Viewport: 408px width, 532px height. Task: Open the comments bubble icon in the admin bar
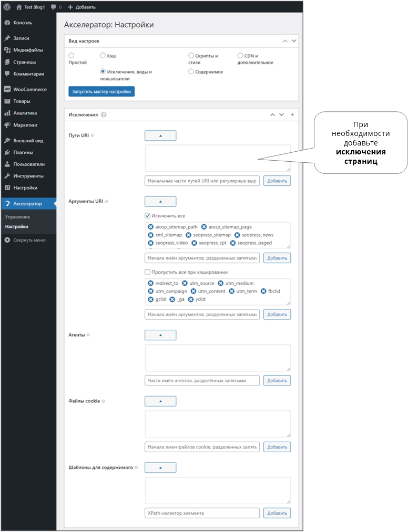(53, 7)
